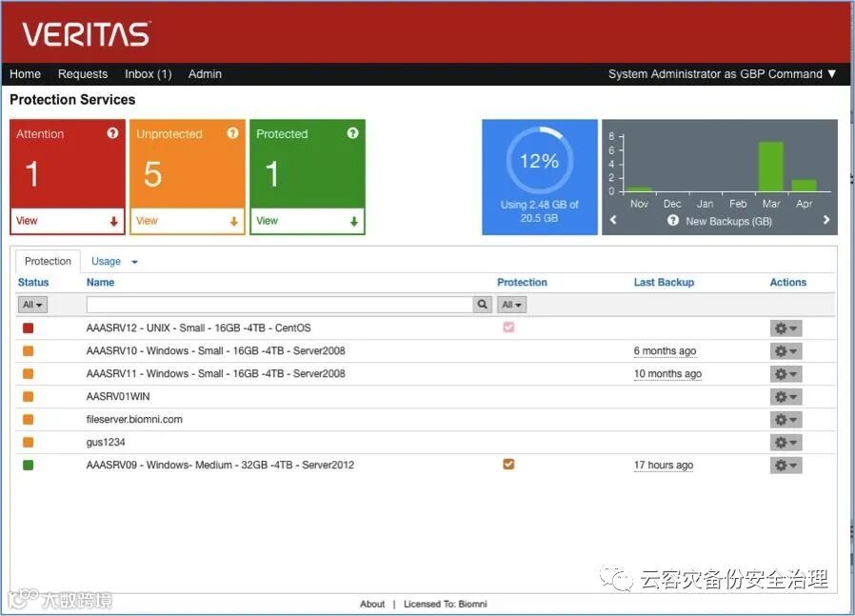
Task: Open the Usage tab dropdown arrow
Action: [x=134, y=262]
